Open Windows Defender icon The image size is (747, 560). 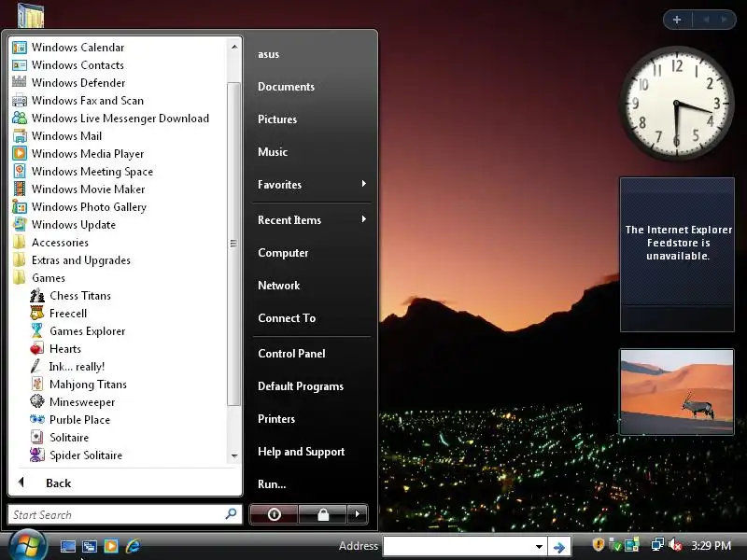[x=20, y=82]
